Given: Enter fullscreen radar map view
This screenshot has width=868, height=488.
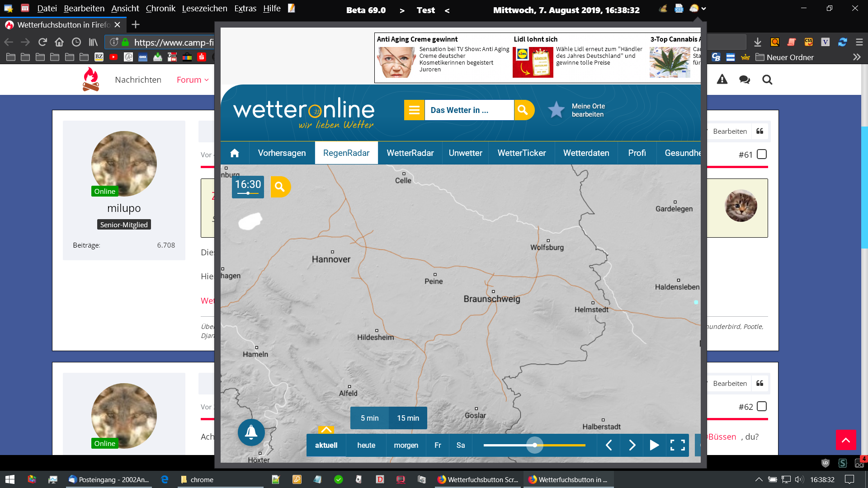Looking at the screenshot, I should pos(677,445).
